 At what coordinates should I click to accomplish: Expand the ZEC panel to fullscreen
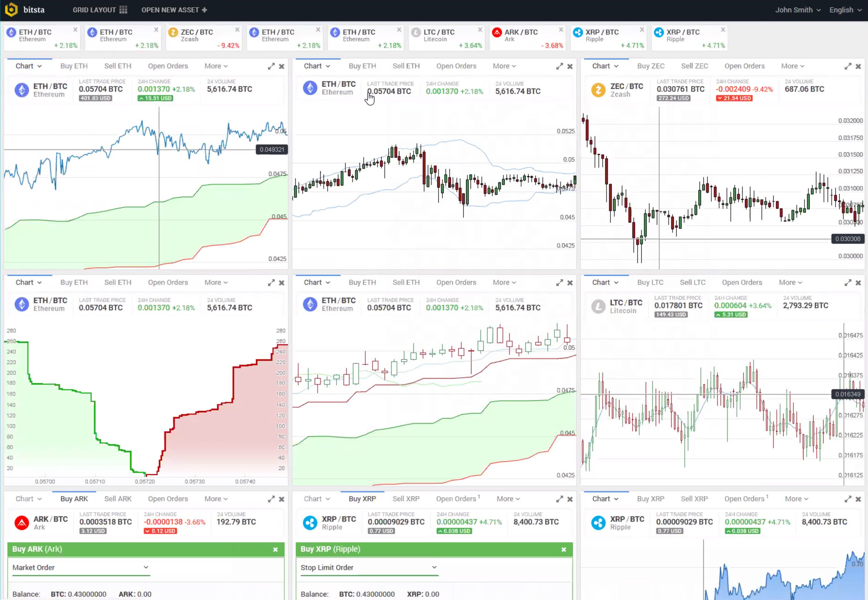(848, 66)
